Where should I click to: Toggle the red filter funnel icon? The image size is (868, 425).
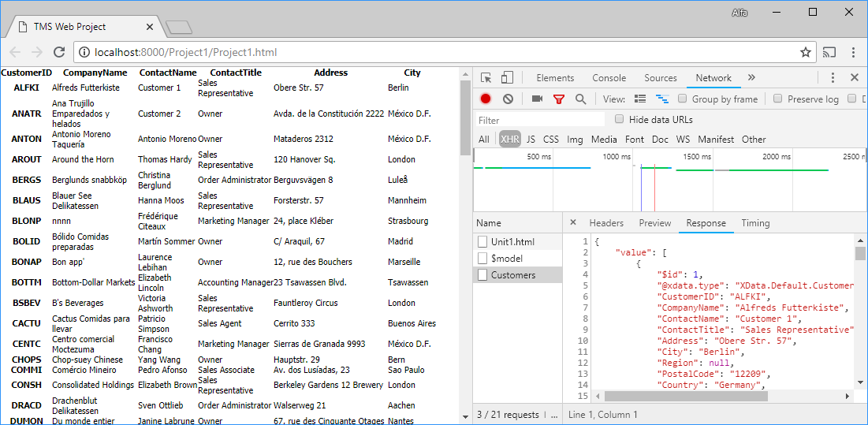pos(559,99)
